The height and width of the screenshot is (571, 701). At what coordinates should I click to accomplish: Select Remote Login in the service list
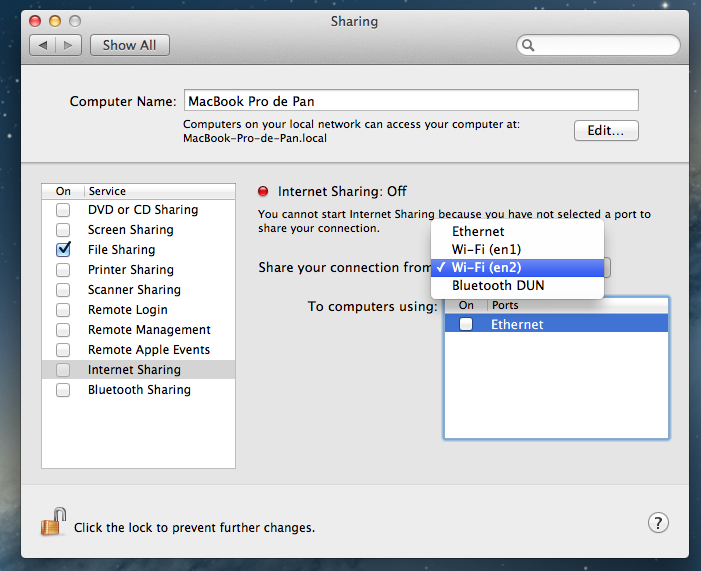coord(128,310)
